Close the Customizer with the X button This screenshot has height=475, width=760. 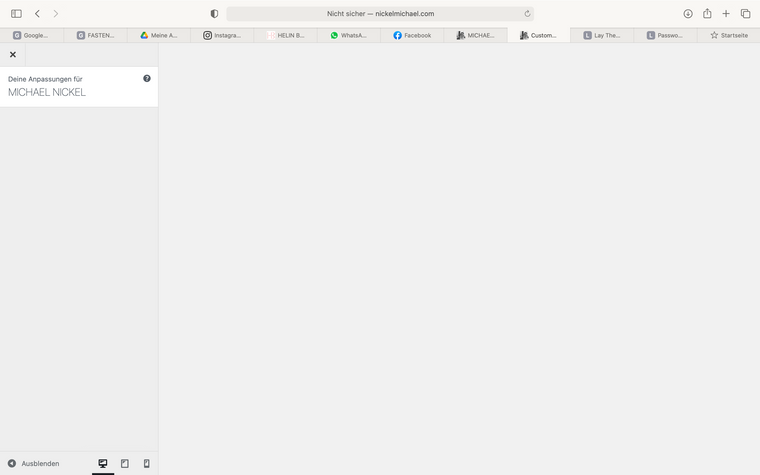(x=13, y=55)
